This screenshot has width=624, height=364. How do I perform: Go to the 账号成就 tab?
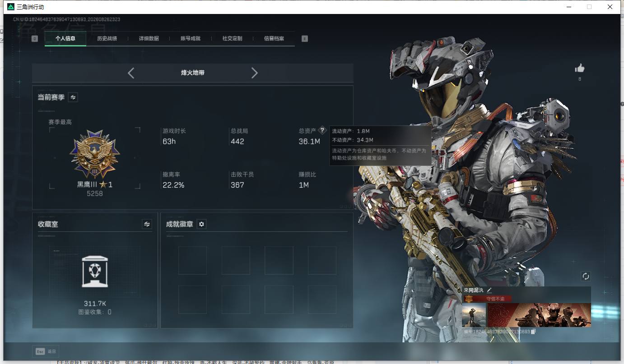pyautogui.click(x=191, y=38)
